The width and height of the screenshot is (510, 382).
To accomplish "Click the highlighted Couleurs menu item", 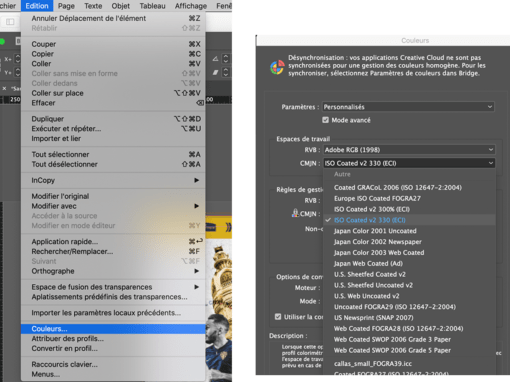I will [113, 329].
